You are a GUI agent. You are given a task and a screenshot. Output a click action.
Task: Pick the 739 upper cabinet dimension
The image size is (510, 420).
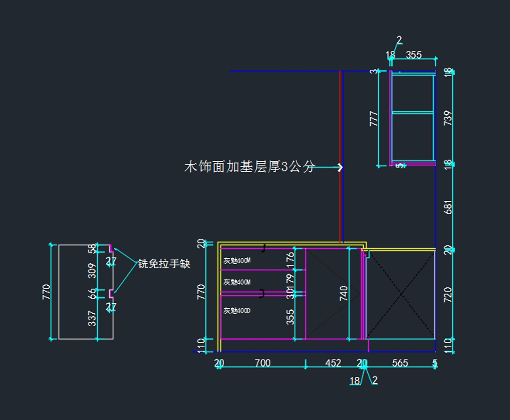448,118
